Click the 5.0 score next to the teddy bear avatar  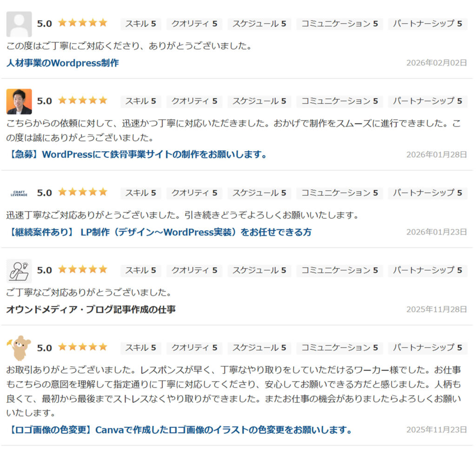45,347
